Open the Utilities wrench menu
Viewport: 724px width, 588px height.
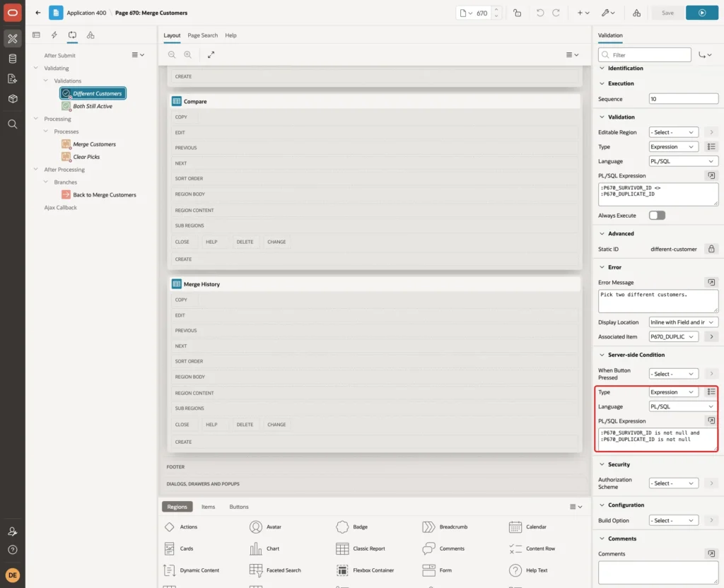[x=607, y=13]
